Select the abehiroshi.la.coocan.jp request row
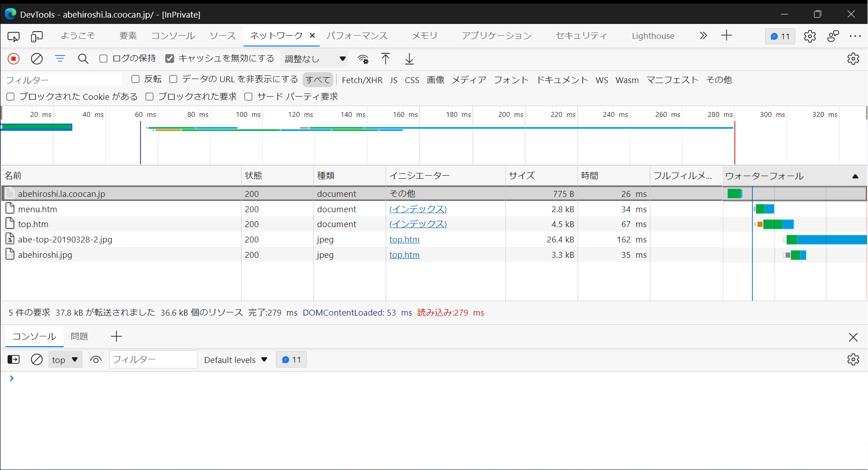The height and width of the screenshot is (470, 868). pos(434,194)
